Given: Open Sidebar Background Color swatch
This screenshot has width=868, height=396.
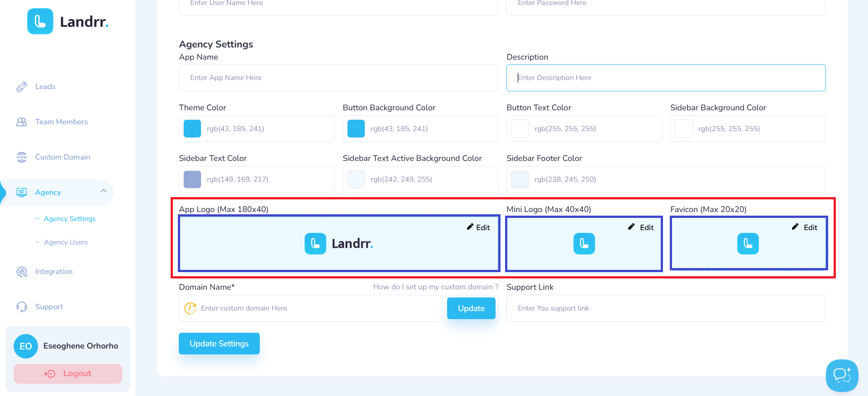Looking at the screenshot, I should [684, 129].
